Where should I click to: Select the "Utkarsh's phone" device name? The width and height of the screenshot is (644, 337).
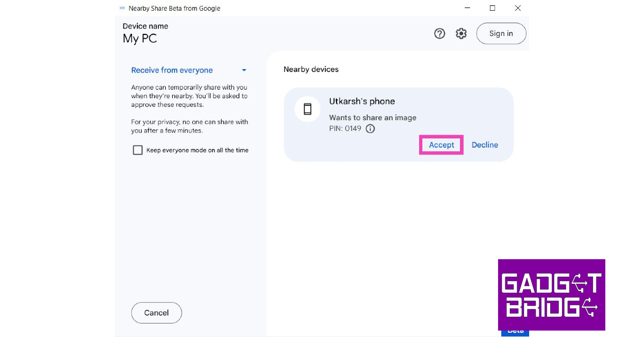point(362,101)
